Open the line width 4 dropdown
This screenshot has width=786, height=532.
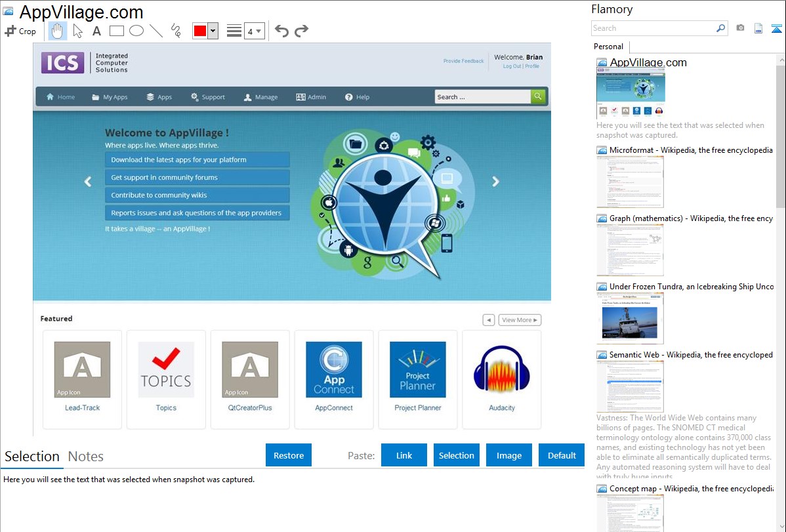(254, 31)
